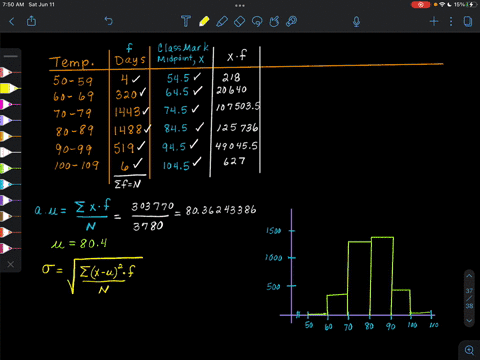Tap the red screen recording indicator
The width and height of the screenshot is (480, 360).
coord(420,5)
